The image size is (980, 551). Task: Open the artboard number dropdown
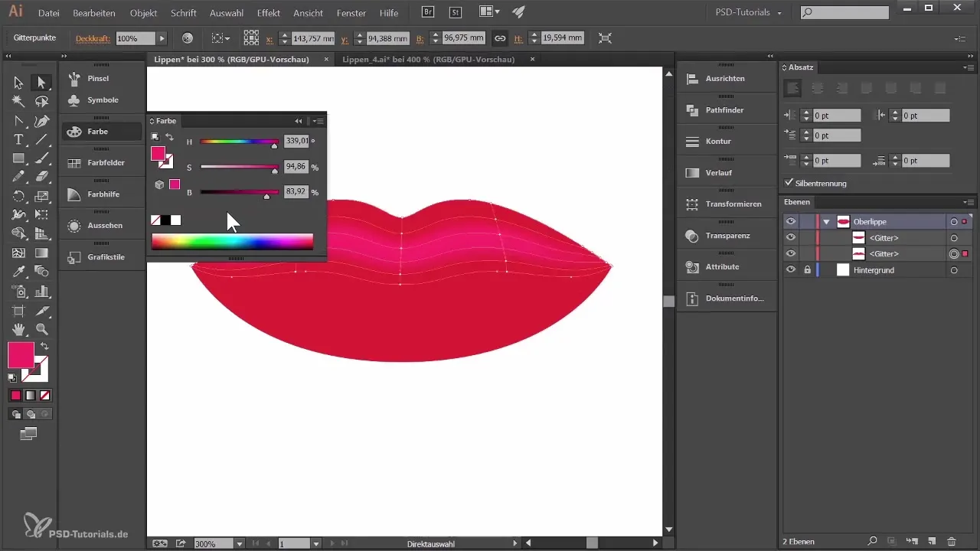pos(315,543)
